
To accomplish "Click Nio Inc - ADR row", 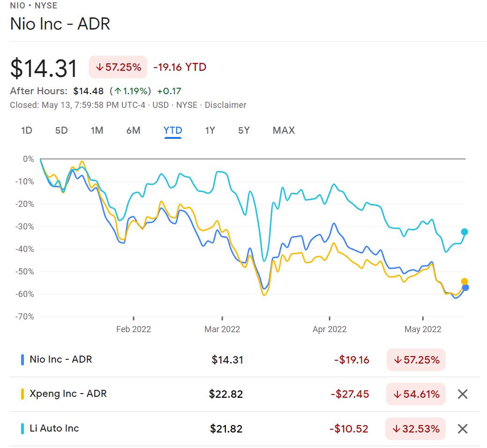I will [61, 360].
